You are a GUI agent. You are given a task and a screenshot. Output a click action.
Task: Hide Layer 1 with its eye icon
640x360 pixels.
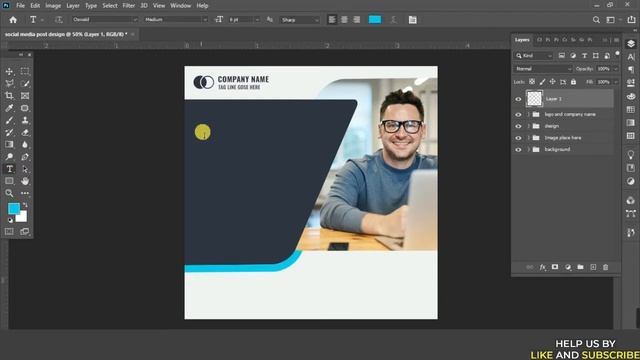[518, 99]
